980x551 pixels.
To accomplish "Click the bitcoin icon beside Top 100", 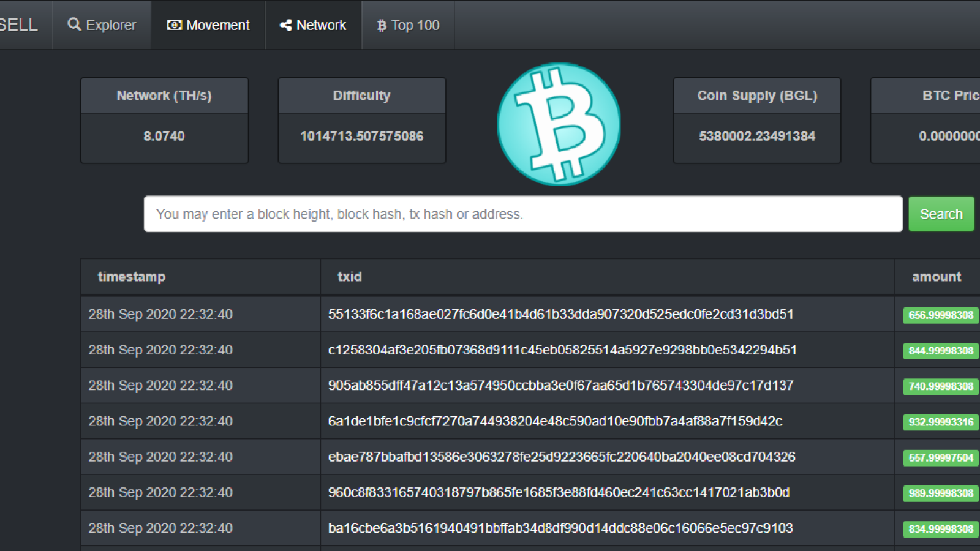I will click(382, 25).
